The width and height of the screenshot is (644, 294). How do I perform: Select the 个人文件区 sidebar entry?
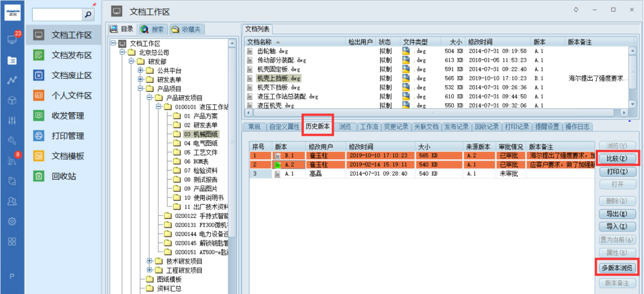point(39,96)
